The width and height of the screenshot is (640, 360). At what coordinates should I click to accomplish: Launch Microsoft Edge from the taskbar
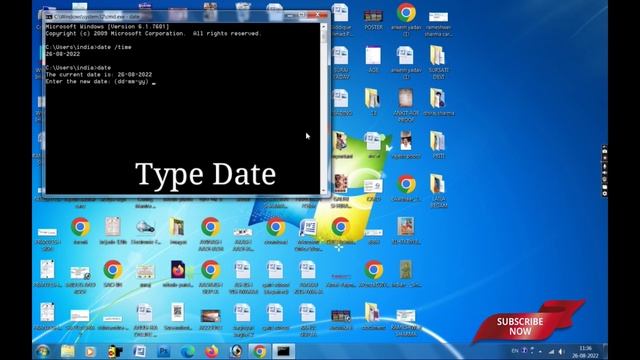187,351
